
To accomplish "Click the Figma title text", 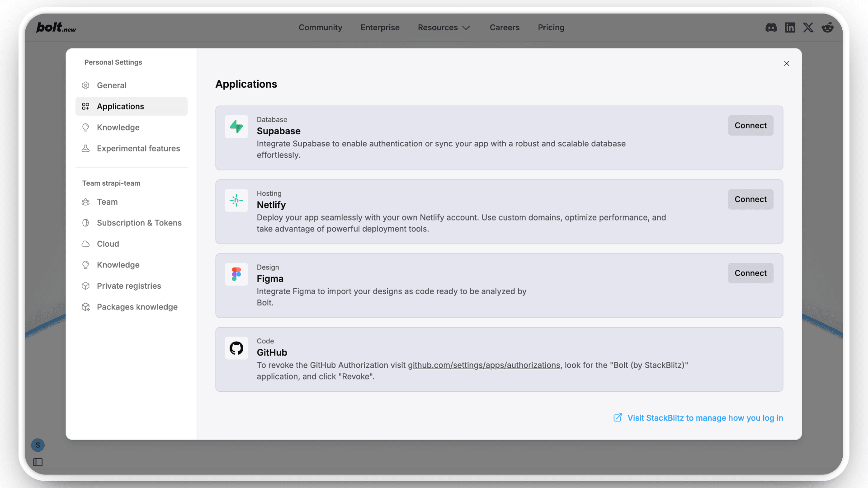I will click(270, 279).
